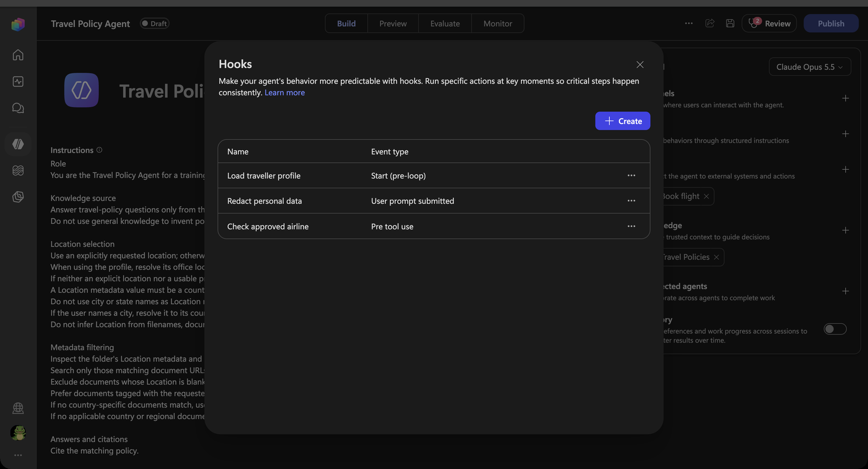Viewport: 868px width, 469px height.
Task: Click the info icon beside Instructions
Action: 99,150
